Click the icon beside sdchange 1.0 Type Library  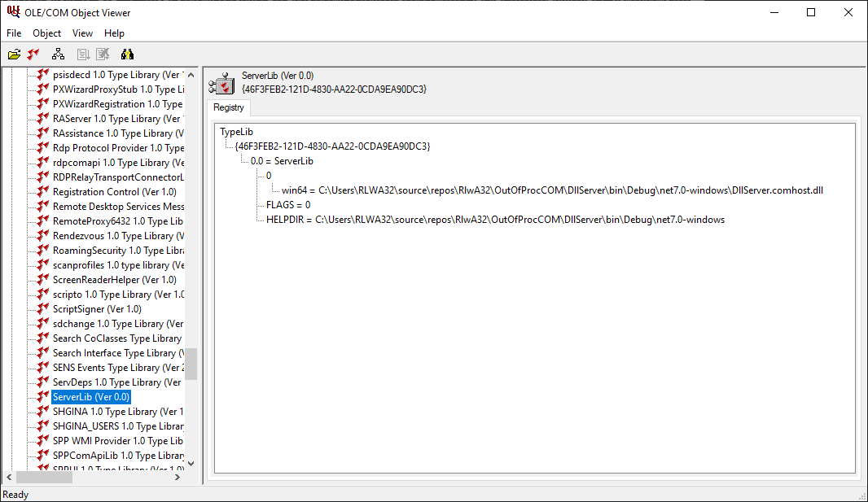tap(43, 324)
